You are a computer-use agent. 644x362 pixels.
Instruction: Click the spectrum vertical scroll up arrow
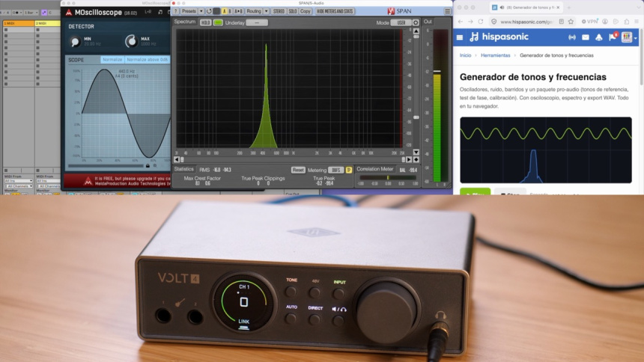pos(416,31)
